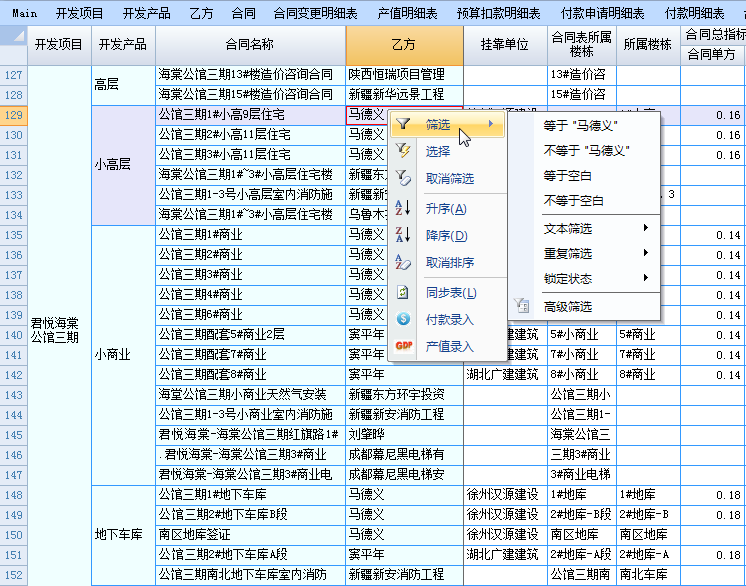The height and width of the screenshot is (586, 746).
Task: Switch to the 合同 tab
Action: pyautogui.click(x=244, y=13)
